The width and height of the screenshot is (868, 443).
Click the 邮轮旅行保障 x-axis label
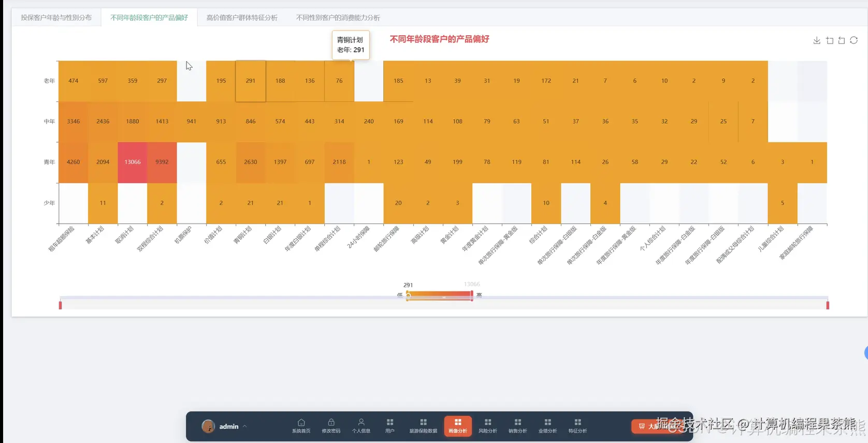pyautogui.click(x=386, y=239)
